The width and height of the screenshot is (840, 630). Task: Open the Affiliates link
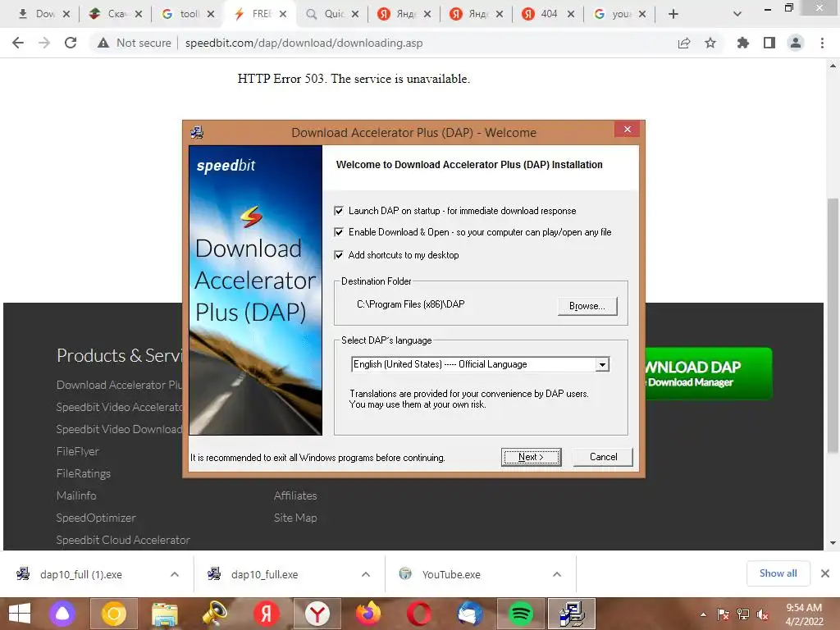point(295,495)
